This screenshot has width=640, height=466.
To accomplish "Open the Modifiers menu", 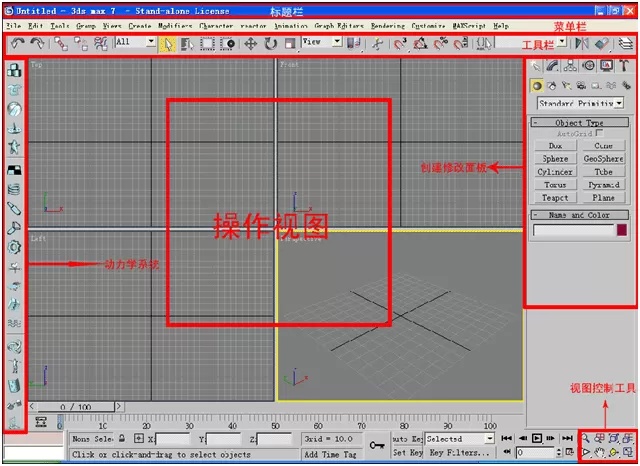I will pyautogui.click(x=175, y=26).
